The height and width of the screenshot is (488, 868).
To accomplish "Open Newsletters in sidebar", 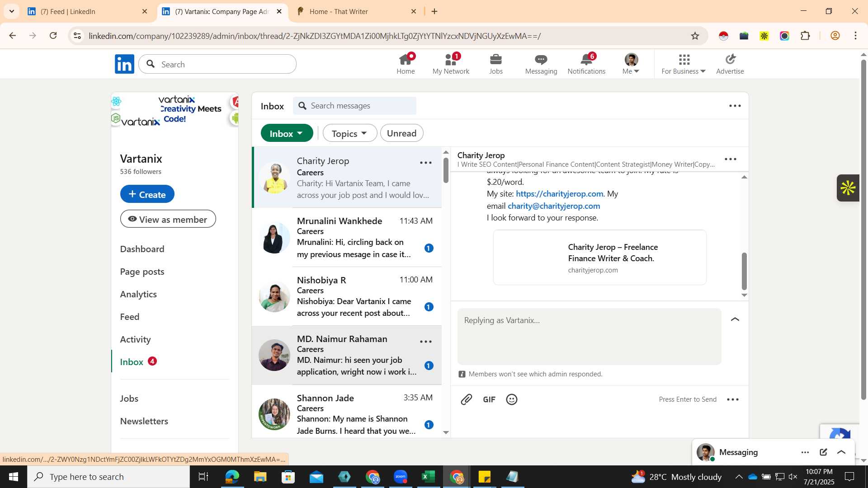I will pyautogui.click(x=144, y=421).
